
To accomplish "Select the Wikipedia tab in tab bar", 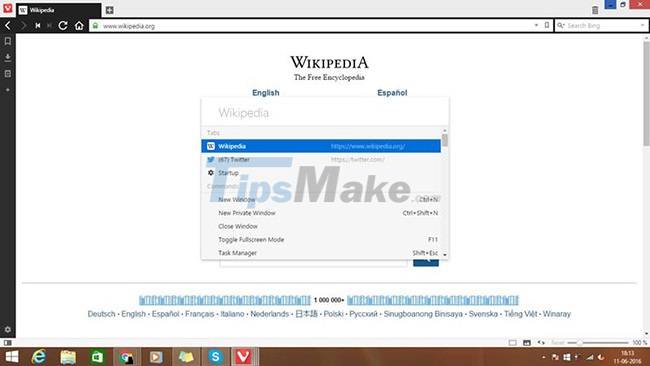I will pos(58,10).
